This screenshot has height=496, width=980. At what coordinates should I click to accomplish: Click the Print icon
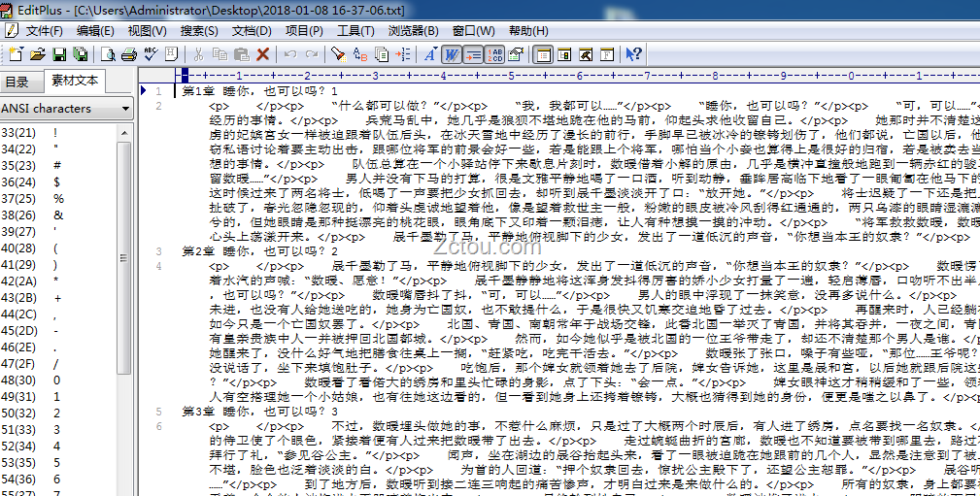129,54
